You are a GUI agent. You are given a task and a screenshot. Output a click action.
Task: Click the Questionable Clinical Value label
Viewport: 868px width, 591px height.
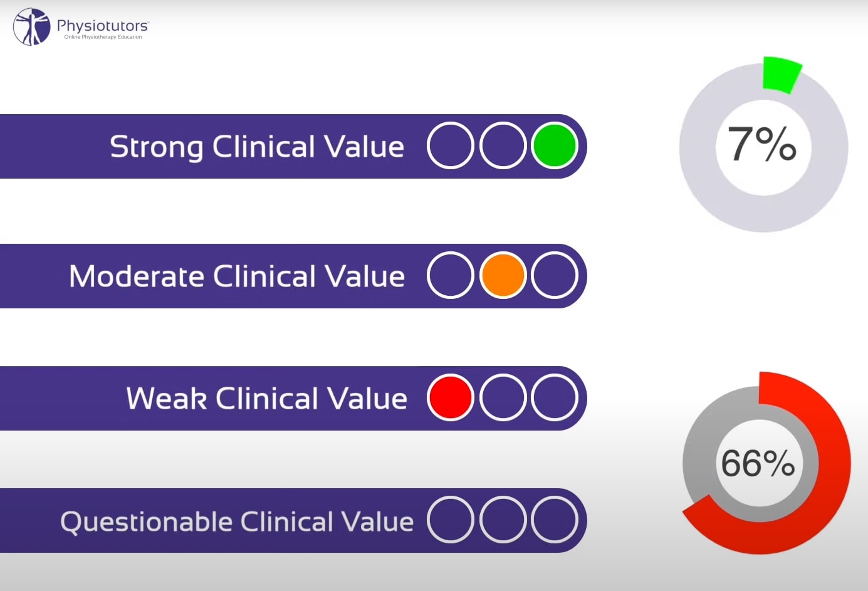[237, 522]
